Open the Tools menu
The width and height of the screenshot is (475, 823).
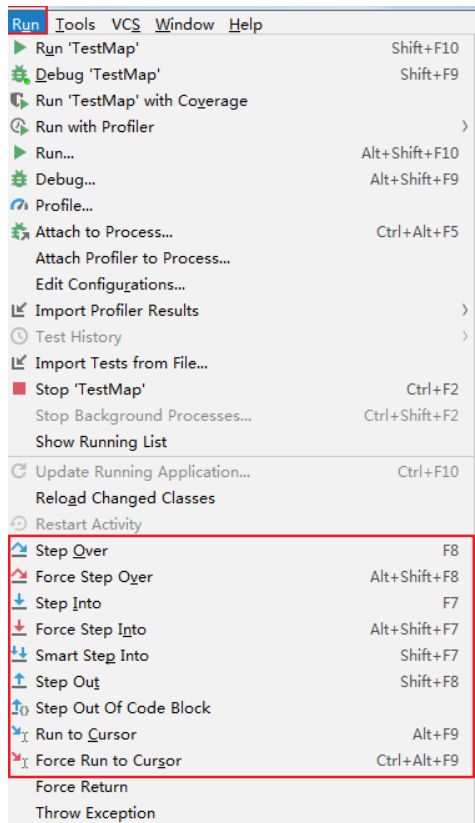[x=75, y=24]
